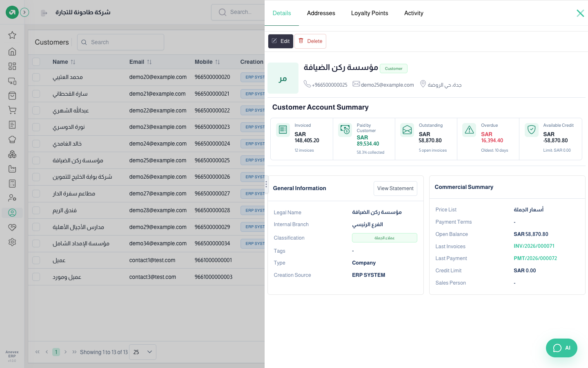
Task: Open shopping cart icon in sidebar
Action: click(x=12, y=110)
